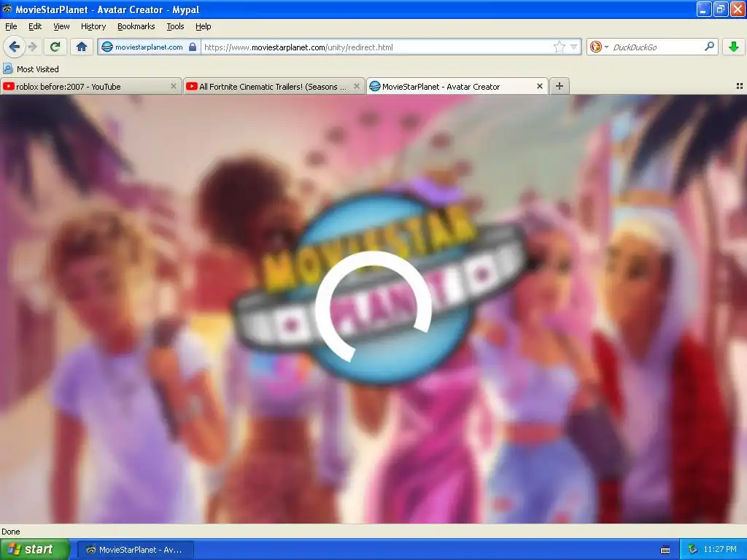This screenshot has width=747, height=560.
Task: Minimize the Mypal browser window
Action: pyautogui.click(x=704, y=9)
